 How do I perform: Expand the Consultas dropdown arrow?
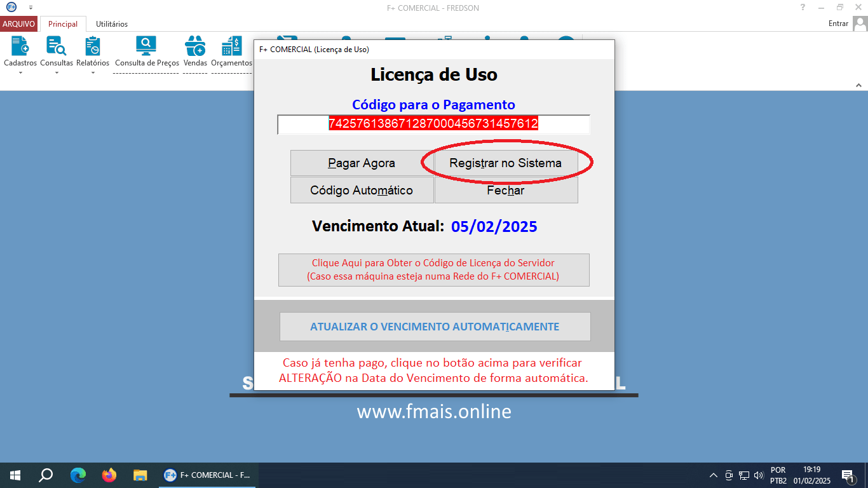pos(56,72)
